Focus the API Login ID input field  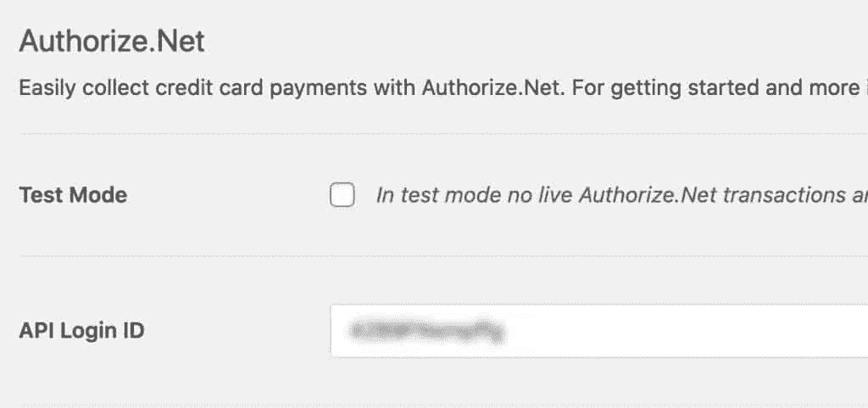599,331
